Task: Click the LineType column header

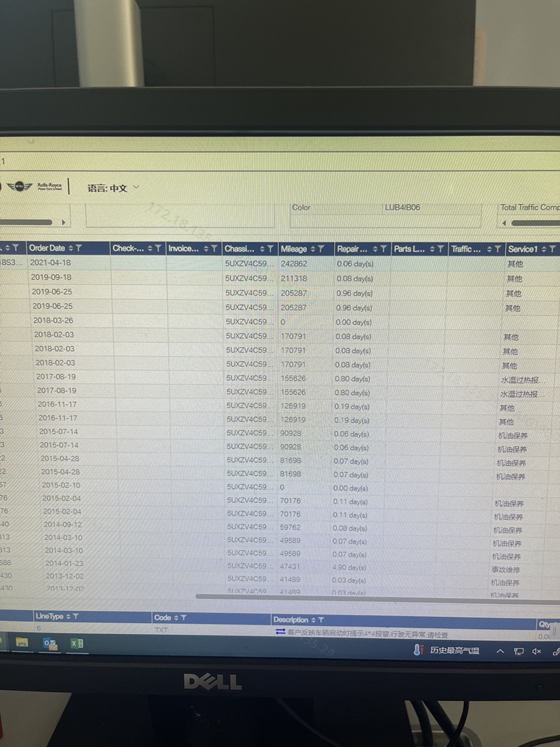Action: click(49, 616)
